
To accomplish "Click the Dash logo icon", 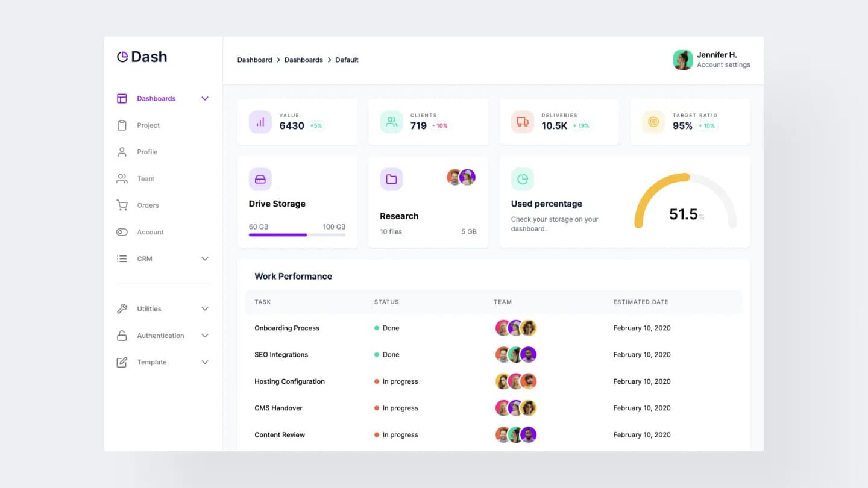I will pos(122,57).
